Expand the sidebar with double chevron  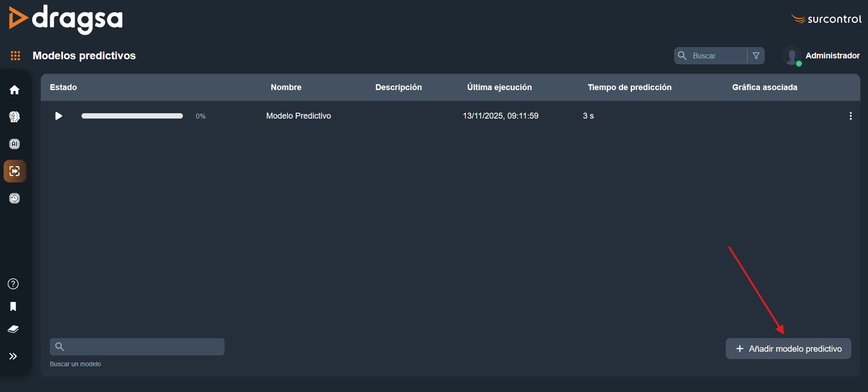[x=13, y=356]
